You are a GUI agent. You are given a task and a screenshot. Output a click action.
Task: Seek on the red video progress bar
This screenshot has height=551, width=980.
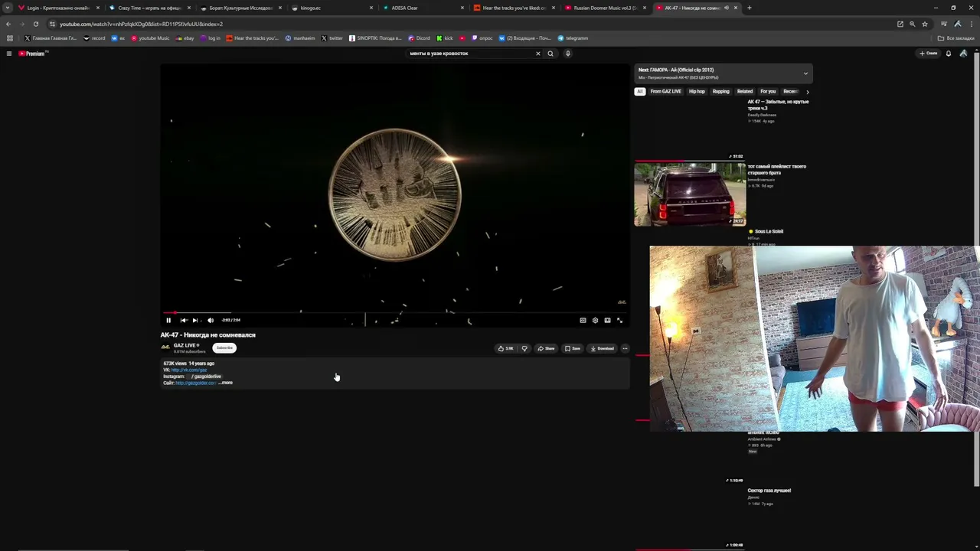click(394, 312)
